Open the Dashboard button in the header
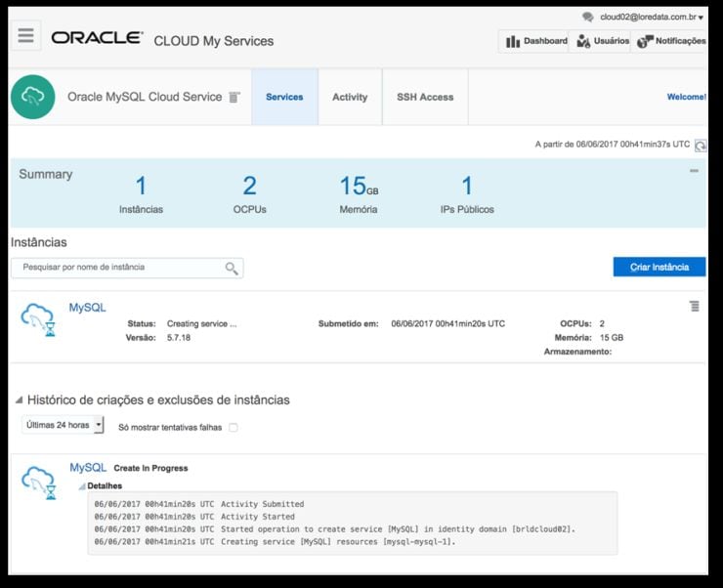 pyautogui.click(x=533, y=41)
